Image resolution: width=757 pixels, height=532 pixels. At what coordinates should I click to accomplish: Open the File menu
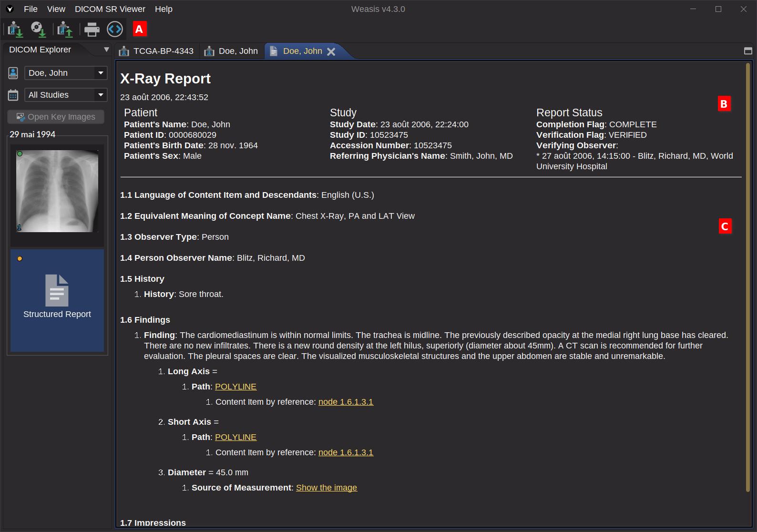click(31, 9)
